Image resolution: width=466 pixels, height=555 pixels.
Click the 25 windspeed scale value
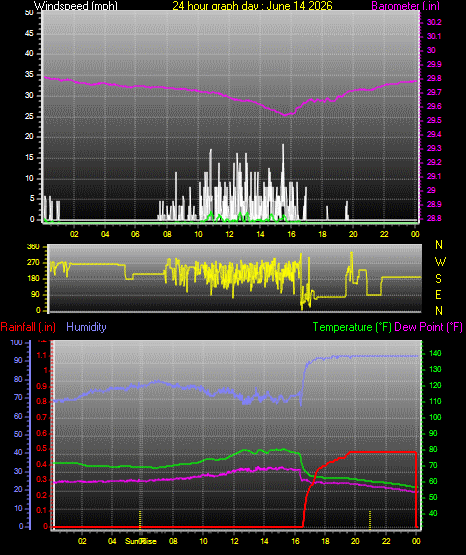pyautogui.click(x=29, y=116)
